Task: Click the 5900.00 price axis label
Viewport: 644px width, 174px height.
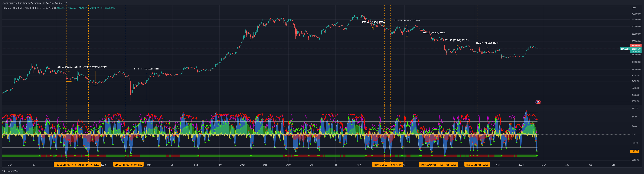Action: (635, 88)
